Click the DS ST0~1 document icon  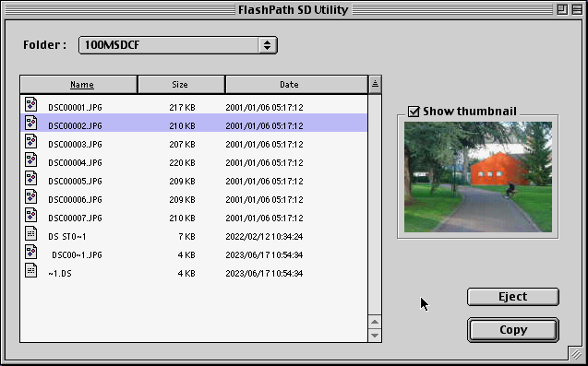tap(31, 233)
